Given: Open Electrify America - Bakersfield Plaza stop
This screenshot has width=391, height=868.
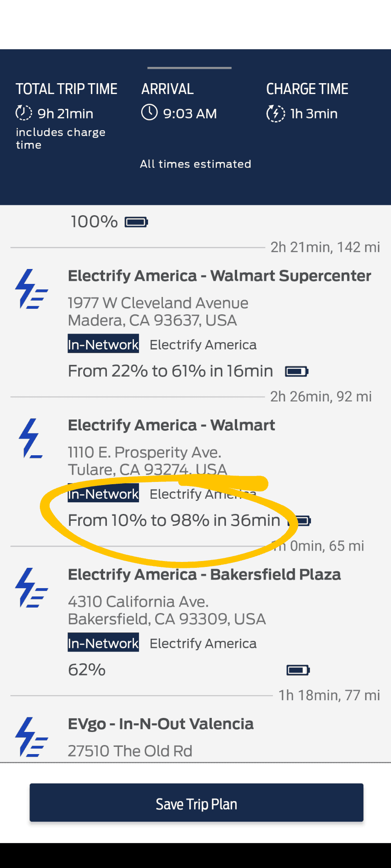Looking at the screenshot, I should pos(204,575).
